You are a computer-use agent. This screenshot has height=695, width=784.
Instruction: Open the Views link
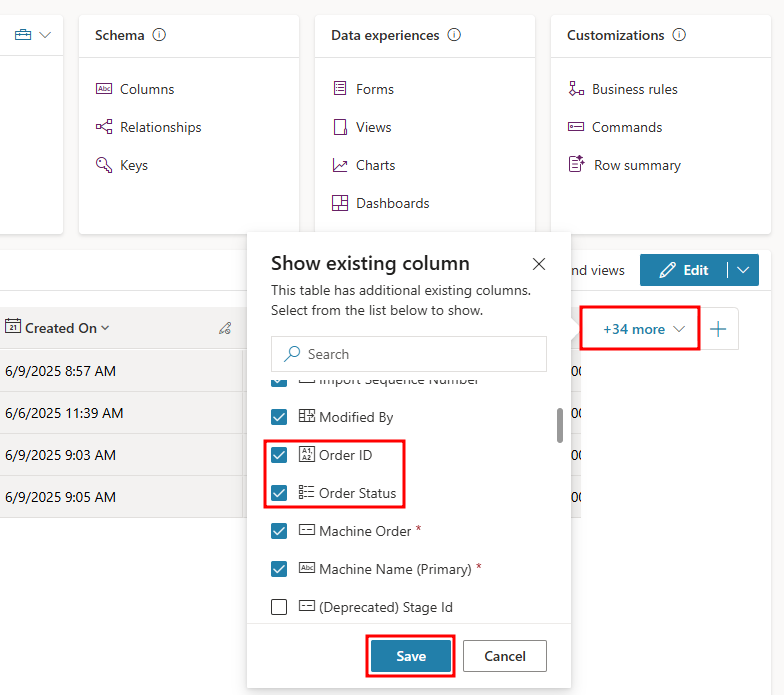pos(373,127)
